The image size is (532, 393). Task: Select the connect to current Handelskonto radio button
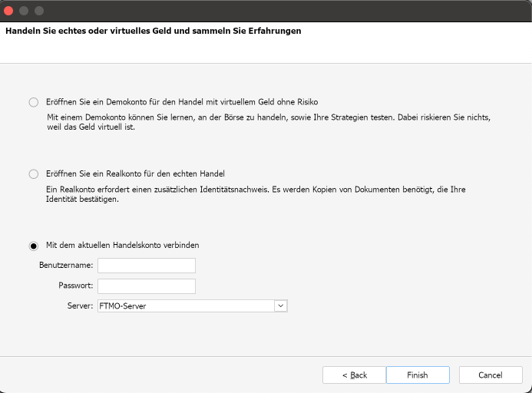(33, 246)
